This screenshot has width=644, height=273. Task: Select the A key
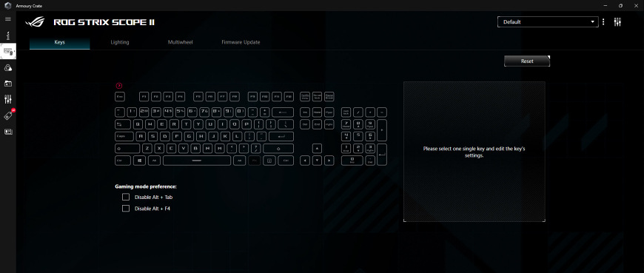(141, 136)
